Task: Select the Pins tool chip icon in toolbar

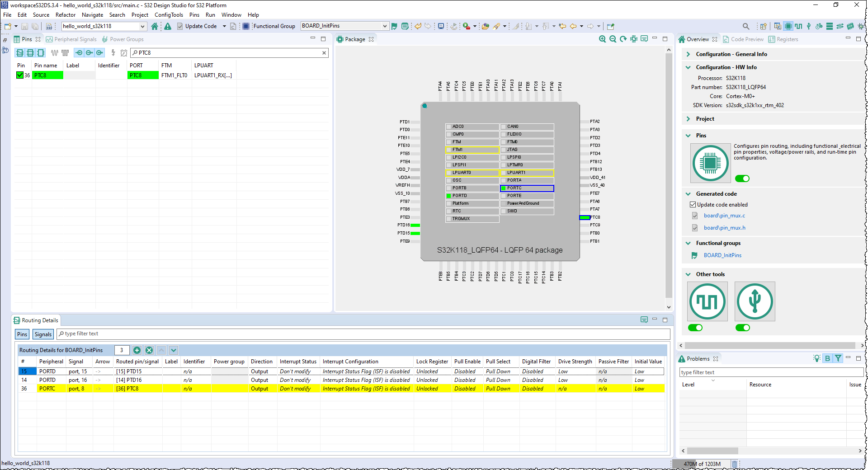Action: 788,26
